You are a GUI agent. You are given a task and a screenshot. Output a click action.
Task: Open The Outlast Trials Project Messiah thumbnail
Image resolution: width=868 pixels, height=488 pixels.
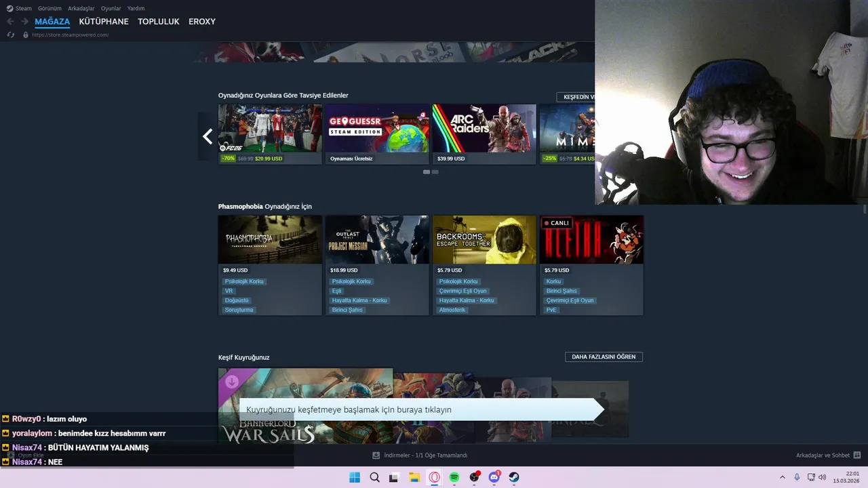pyautogui.click(x=377, y=239)
